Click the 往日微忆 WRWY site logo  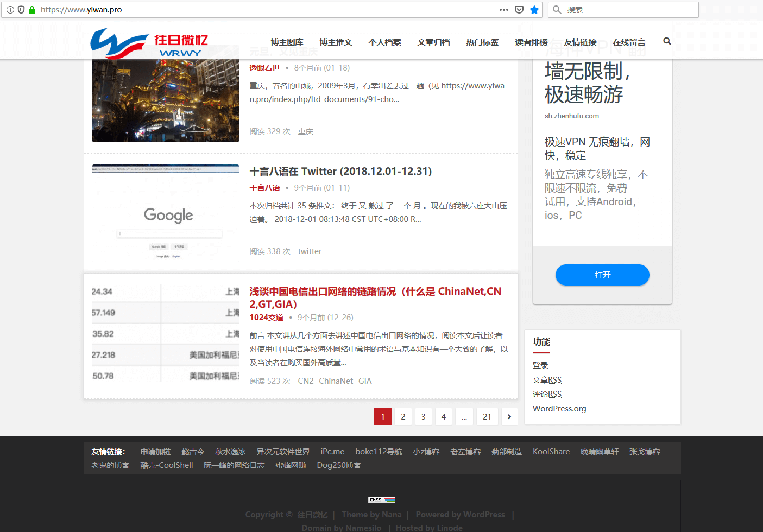[x=149, y=43]
